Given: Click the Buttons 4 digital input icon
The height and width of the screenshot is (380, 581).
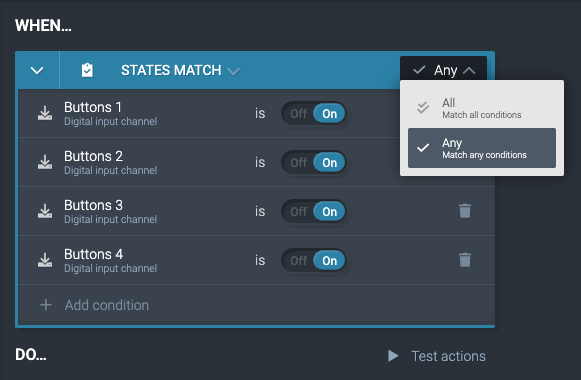Looking at the screenshot, I should click(x=45, y=260).
